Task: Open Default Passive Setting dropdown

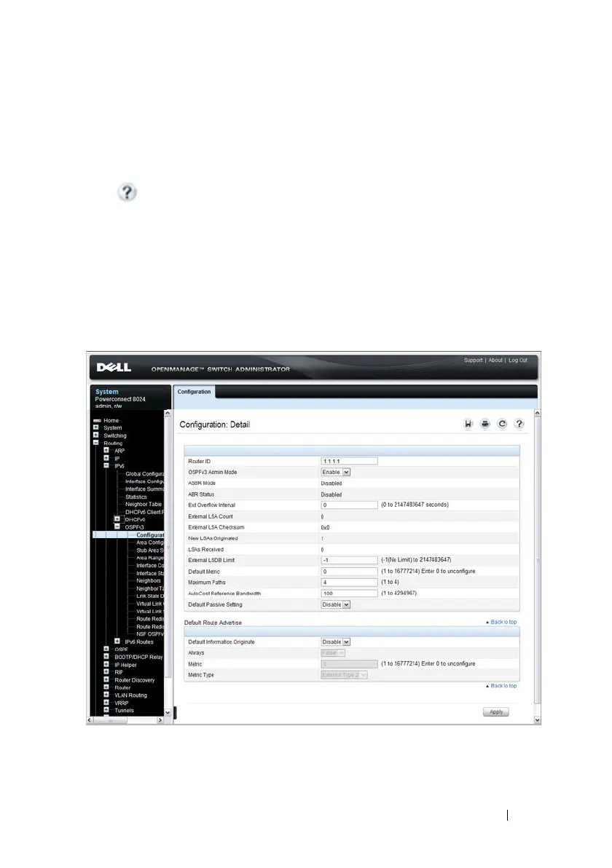Action: 336,604
